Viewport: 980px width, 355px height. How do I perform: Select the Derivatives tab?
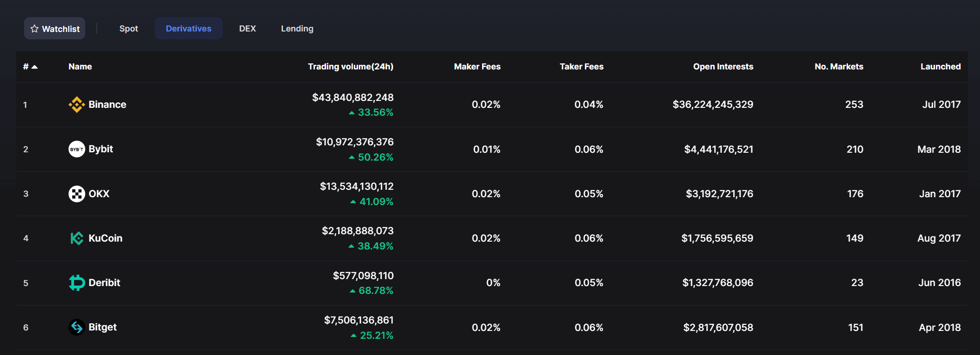click(188, 28)
